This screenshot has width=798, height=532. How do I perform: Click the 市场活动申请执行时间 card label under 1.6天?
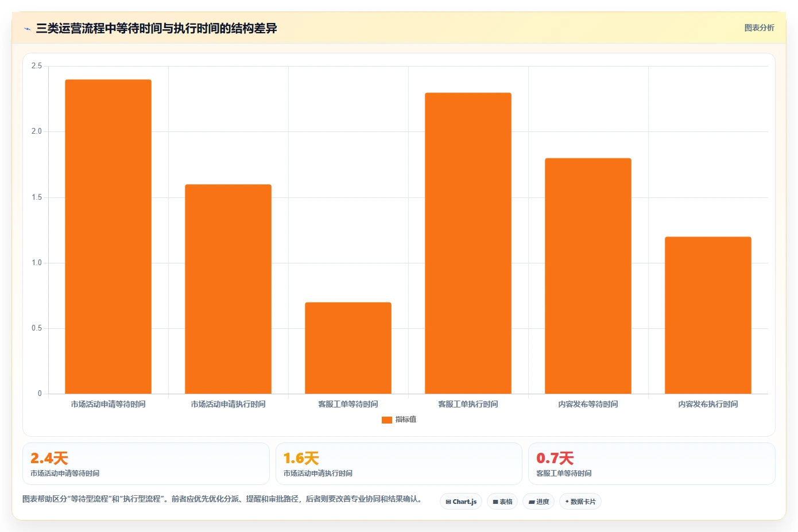click(318, 473)
